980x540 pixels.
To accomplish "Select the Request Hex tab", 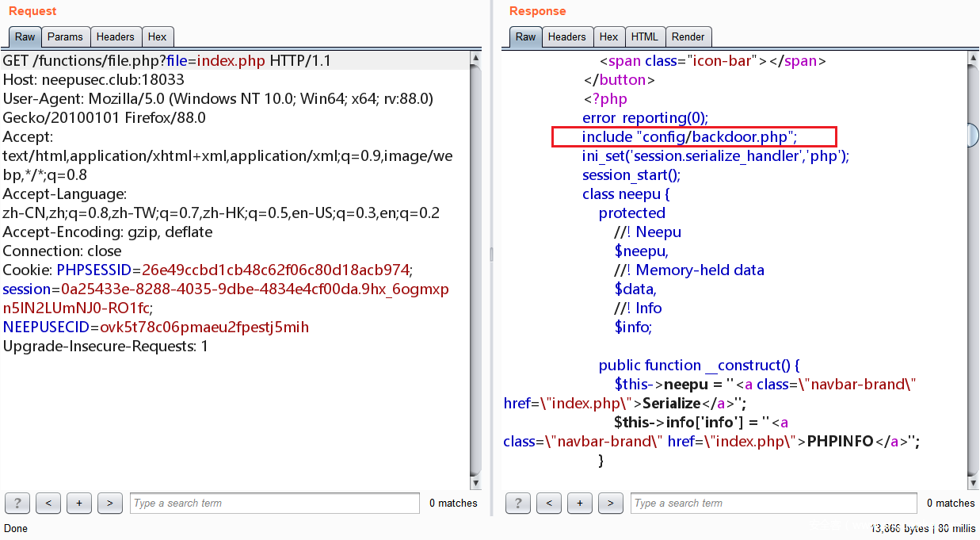I will pos(158,36).
